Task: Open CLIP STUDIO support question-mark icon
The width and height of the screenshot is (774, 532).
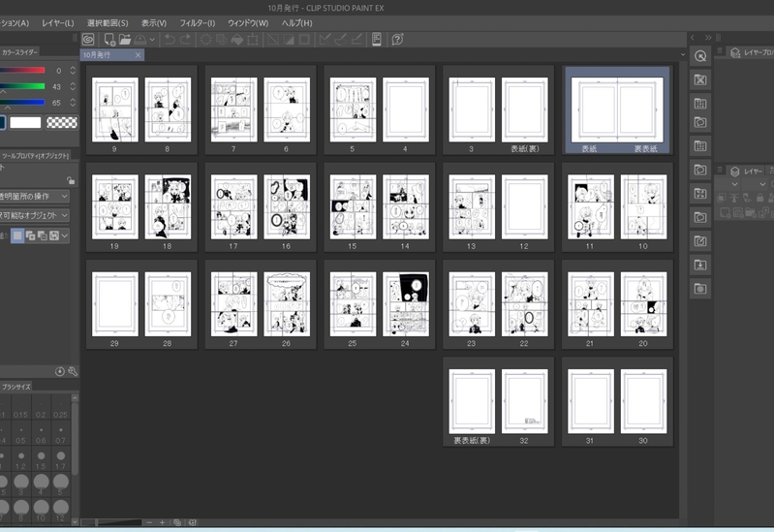Action: [x=397, y=39]
